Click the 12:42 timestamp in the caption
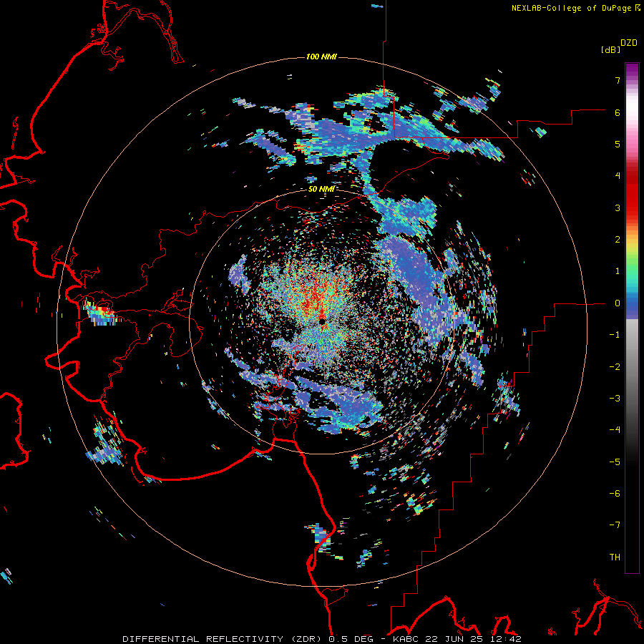 coord(506,639)
